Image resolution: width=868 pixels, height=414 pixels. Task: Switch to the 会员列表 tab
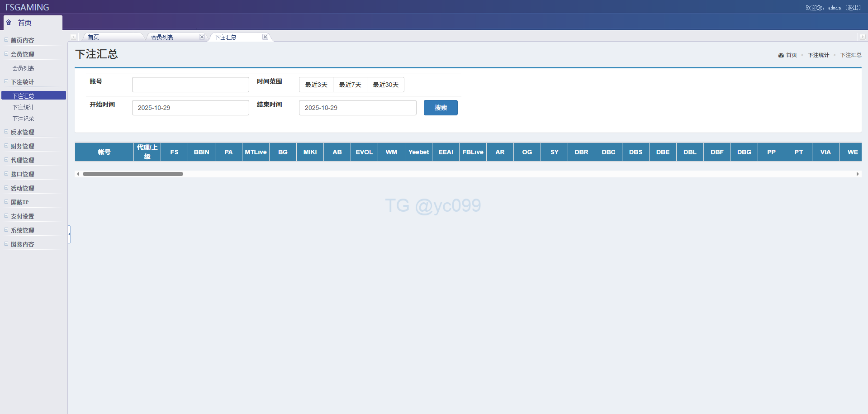(162, 37)
